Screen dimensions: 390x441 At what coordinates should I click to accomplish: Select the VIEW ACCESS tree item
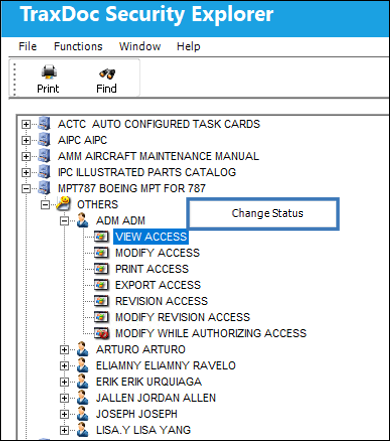click(x=151, y=237)
